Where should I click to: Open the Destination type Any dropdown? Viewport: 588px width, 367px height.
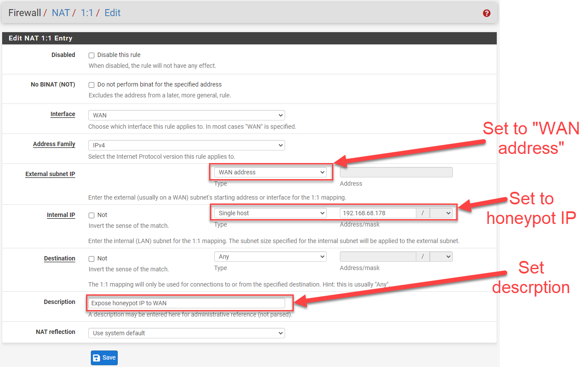coord(270,257)
